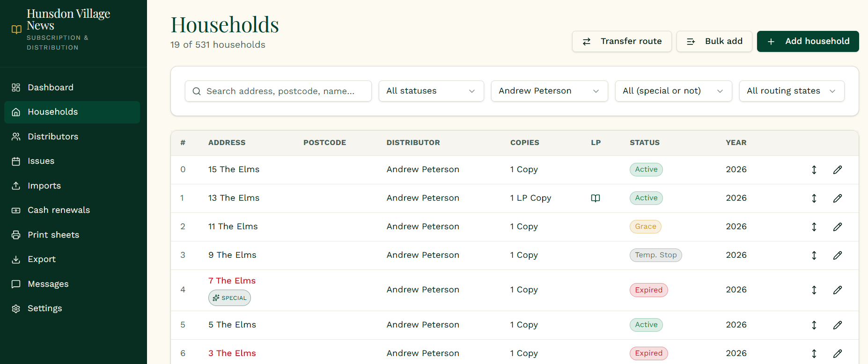Select the red address 3 The Elms
The height and width of the screenshot is (364, 868).
click(232, 353)
